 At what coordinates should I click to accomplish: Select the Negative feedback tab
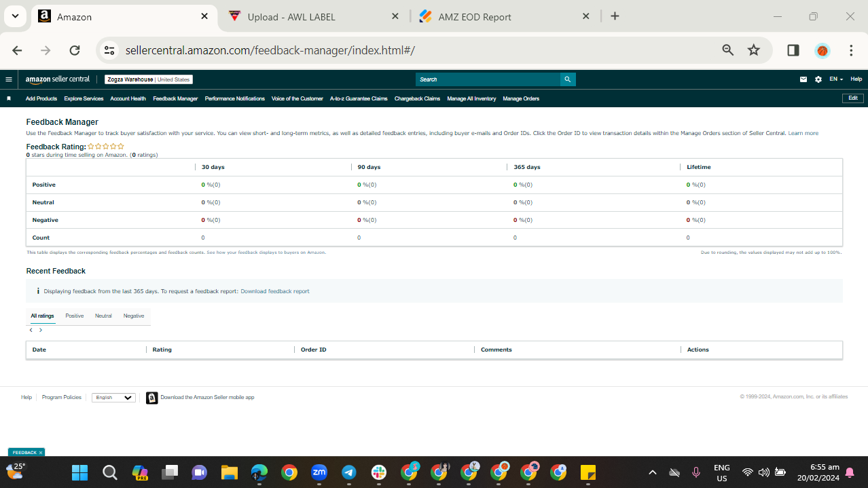point(134,316)
